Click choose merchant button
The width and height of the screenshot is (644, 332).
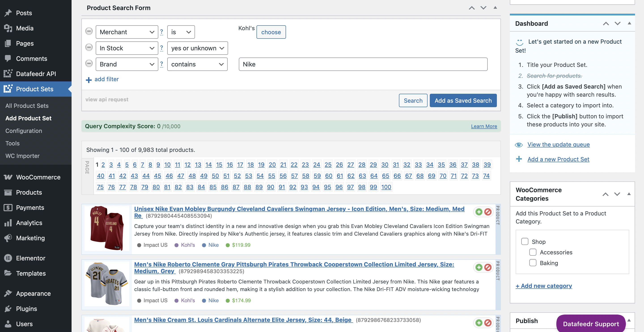(x=271, y=32)
